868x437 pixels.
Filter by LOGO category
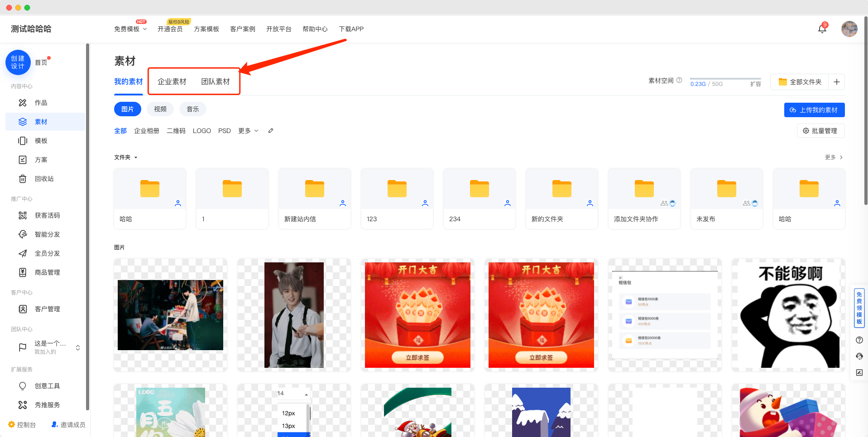click(202, 131)
